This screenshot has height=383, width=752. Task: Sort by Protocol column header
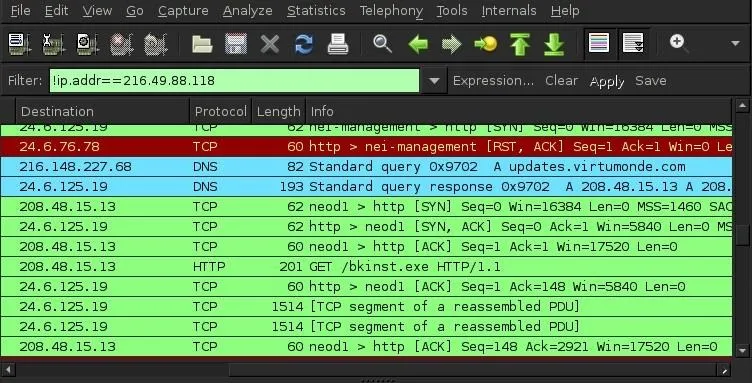221,111
